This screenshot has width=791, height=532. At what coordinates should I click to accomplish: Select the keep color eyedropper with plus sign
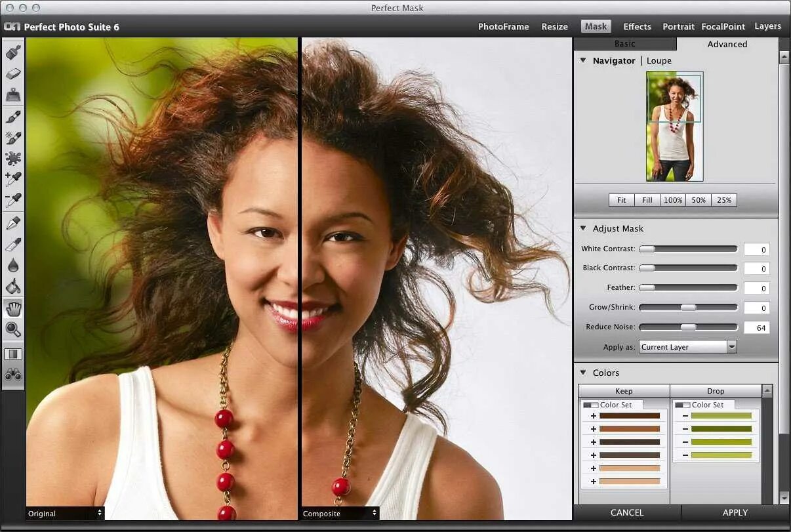pyautogui.click(x=13, y=178)
